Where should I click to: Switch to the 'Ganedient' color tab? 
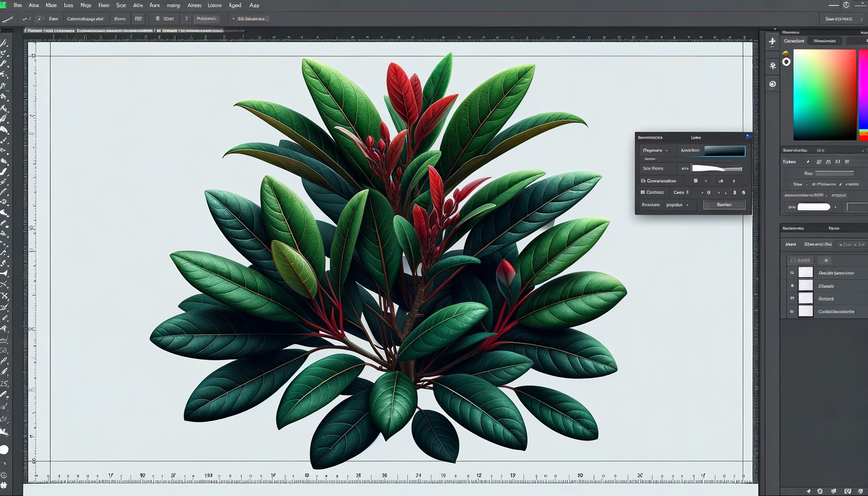(794, 41)
